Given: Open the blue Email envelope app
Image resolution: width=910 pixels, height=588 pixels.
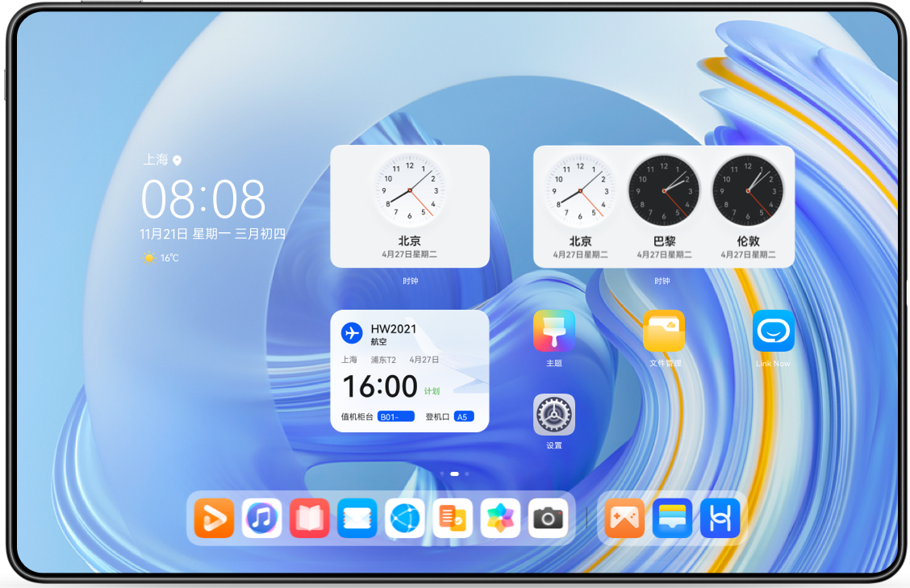Looking at the screenshot, I should click(357, 518).
